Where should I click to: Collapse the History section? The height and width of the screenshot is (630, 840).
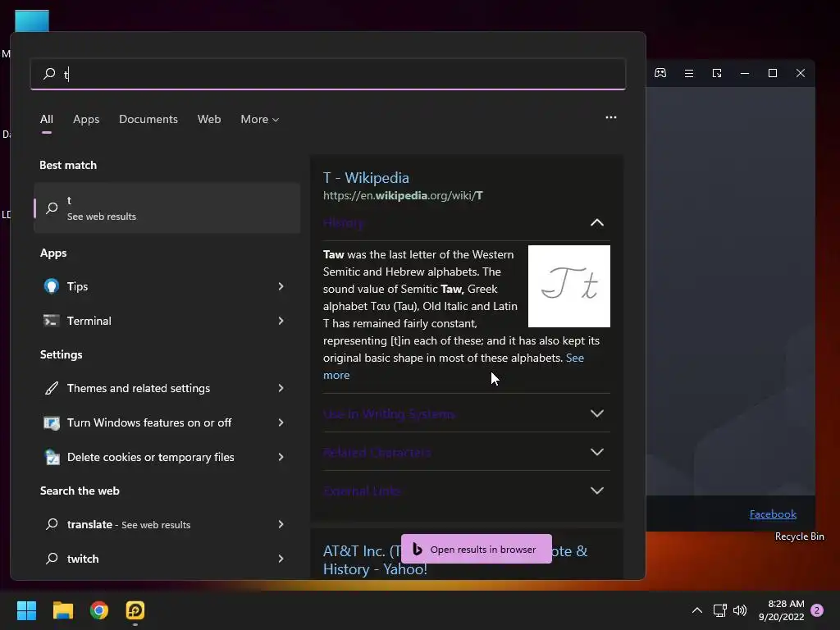pyautogui.click(x=597, y=223)
